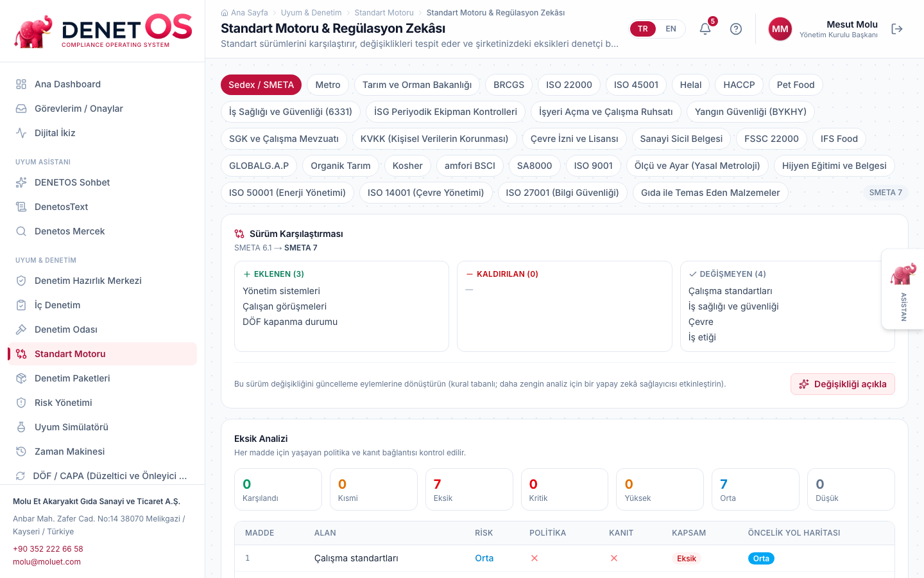Click the Uyum Simülatörü flask icon

click(x=21, y=427)
